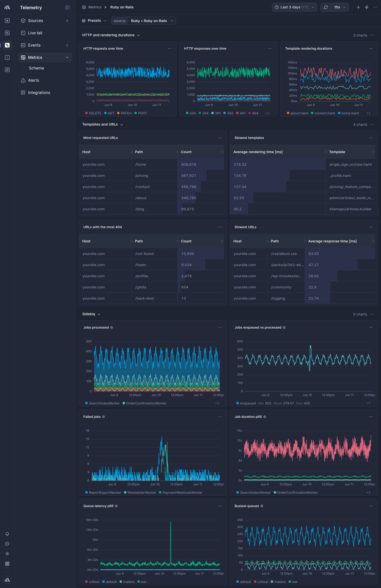Viewport: 381px width, 588px height.
Task: Click the pulse activity icon in left rail
Action: pos(7,33)
